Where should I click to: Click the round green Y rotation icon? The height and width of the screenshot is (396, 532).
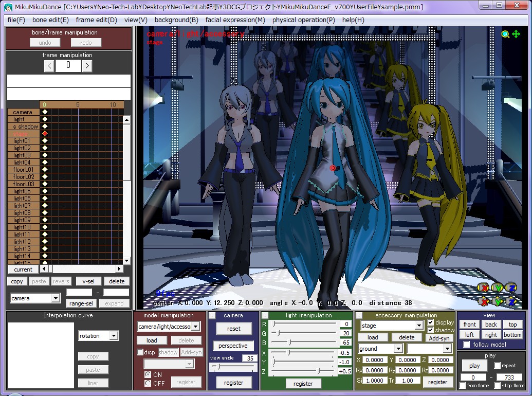[x=498, y=288]
